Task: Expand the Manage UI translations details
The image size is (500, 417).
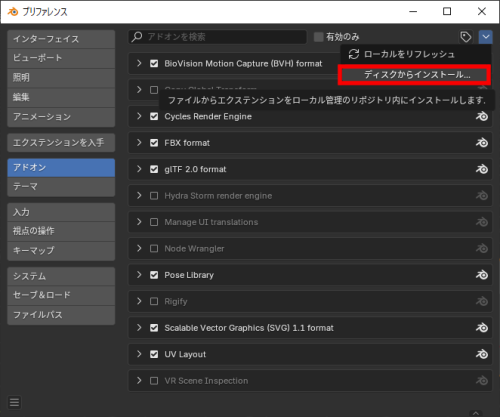Action: point(139,222)
